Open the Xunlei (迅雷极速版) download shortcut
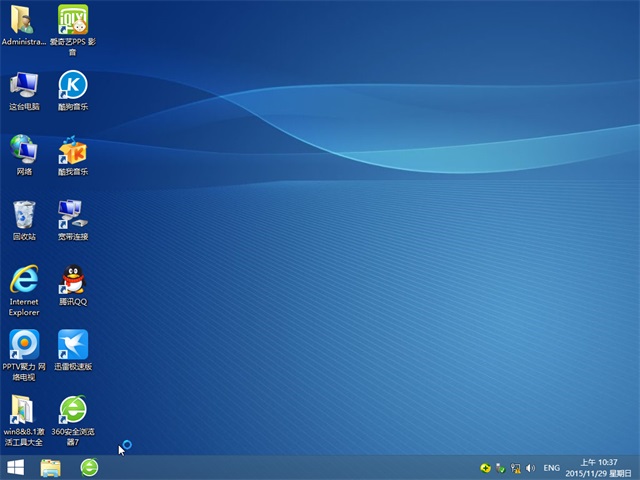640x480 pixels. coord(73,345)
